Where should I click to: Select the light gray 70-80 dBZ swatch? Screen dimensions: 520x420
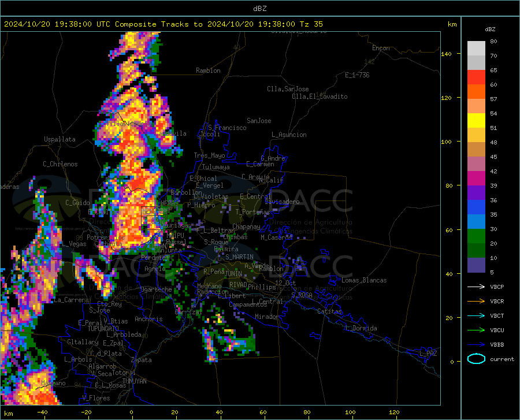(x=476, y=49)
